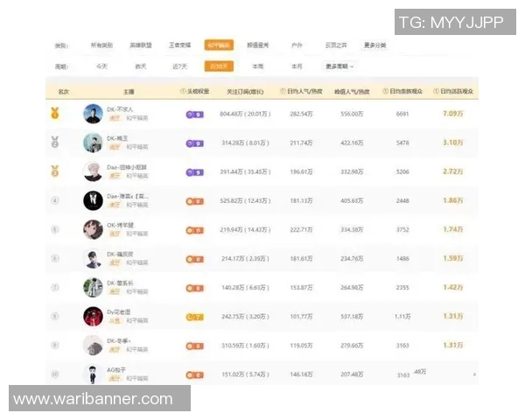Click the gold medal icon for rank one

coord(55,114)
